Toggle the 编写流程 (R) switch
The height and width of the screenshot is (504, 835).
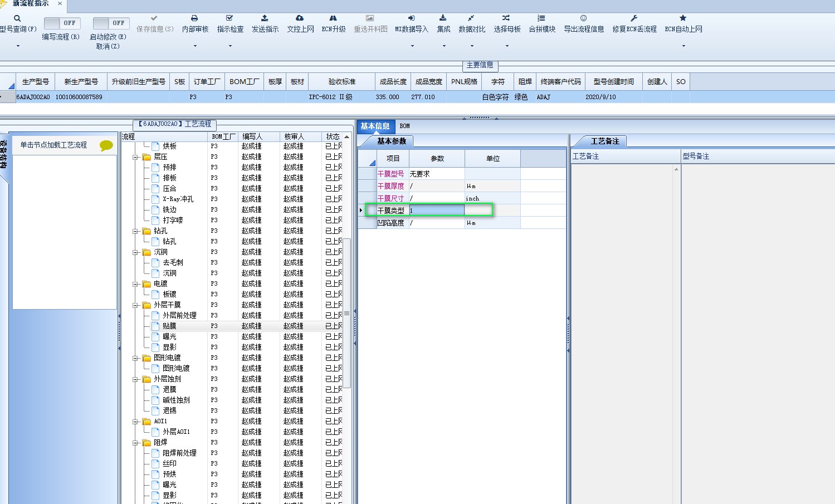pos(62,23)
